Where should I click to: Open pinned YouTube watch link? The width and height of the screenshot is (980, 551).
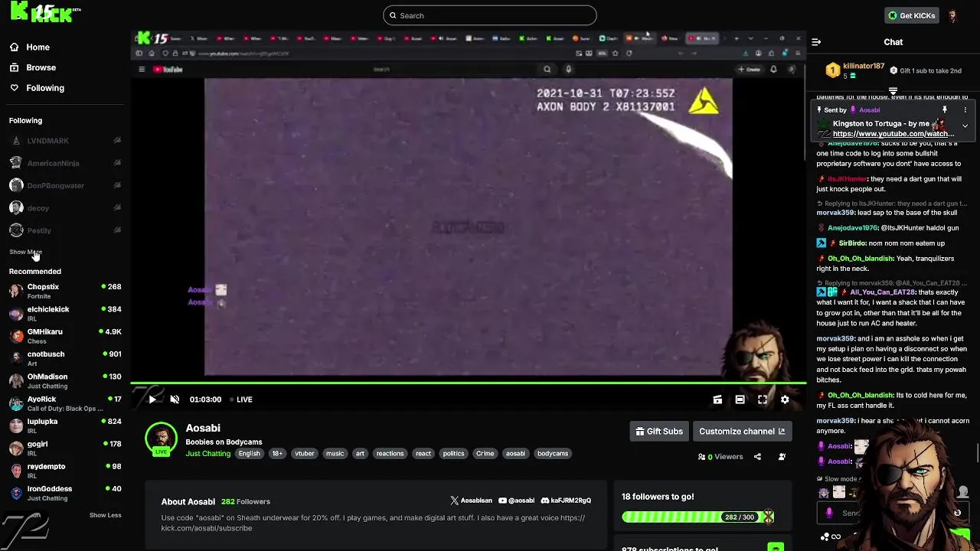pos(893,134)
